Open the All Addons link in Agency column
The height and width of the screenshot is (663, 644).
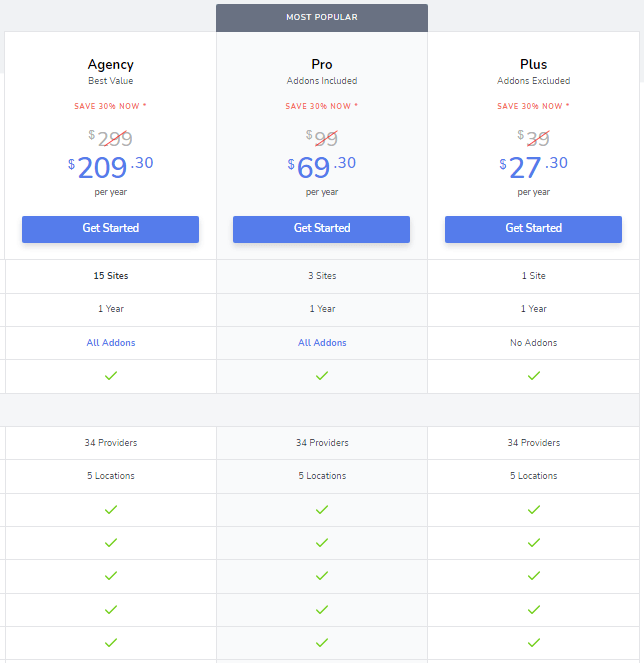coord(110,343)
